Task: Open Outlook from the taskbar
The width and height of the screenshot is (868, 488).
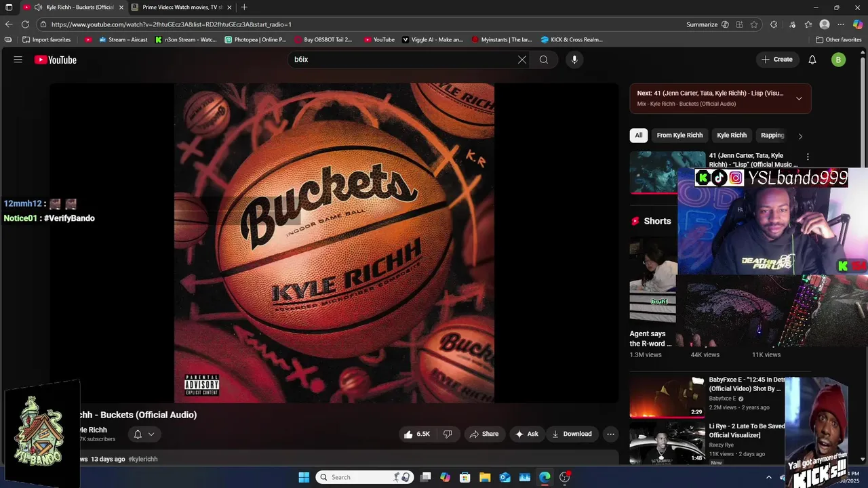Action: click(x=505, y=477)
